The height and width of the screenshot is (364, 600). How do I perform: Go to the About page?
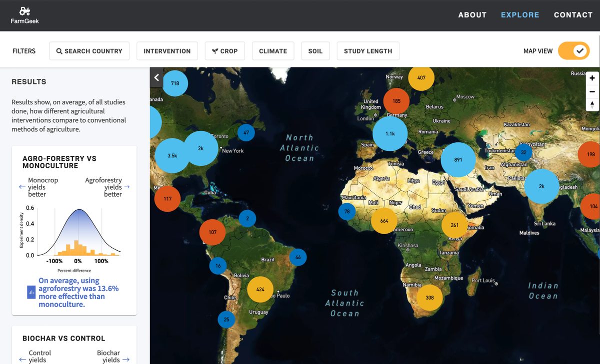coord(472,15)
